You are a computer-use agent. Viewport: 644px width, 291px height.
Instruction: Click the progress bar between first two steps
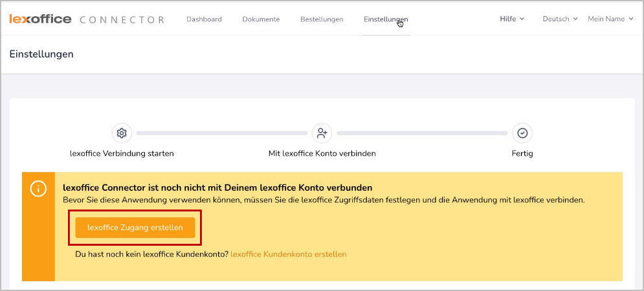click(222, 133)
